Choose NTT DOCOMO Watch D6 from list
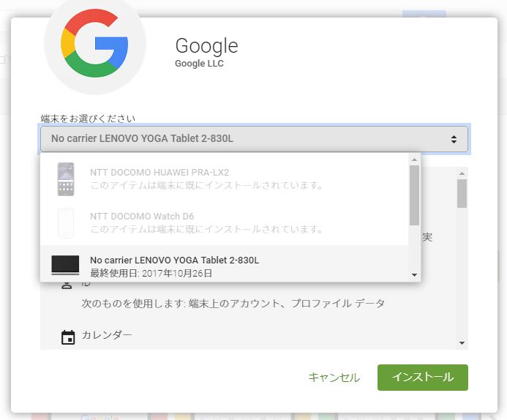The image size is (507, 420). point(224,223)
